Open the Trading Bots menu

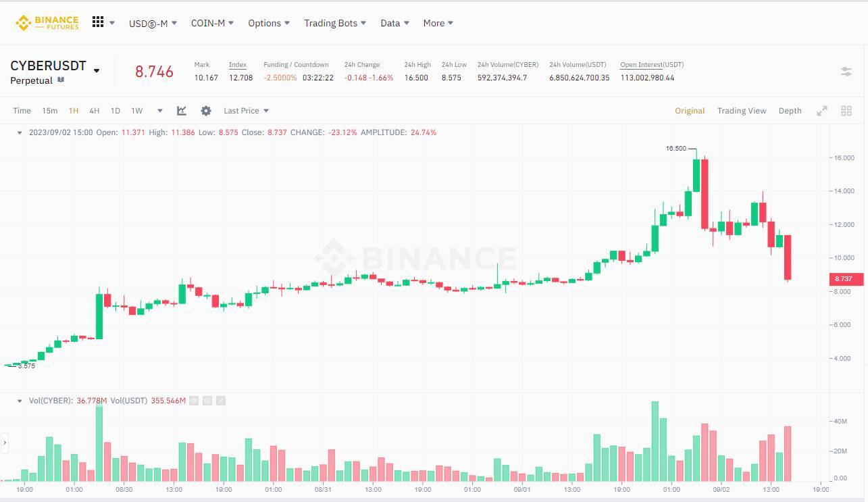(335, 23)
